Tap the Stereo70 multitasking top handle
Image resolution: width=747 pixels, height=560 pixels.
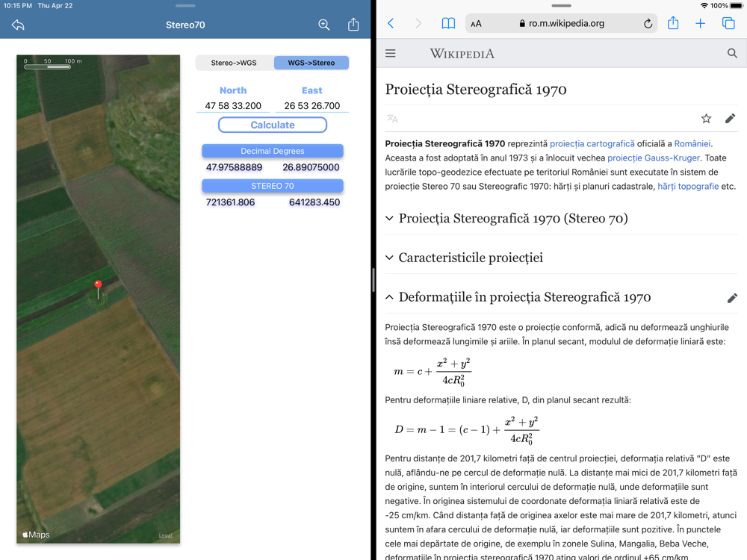pos(185,6)
